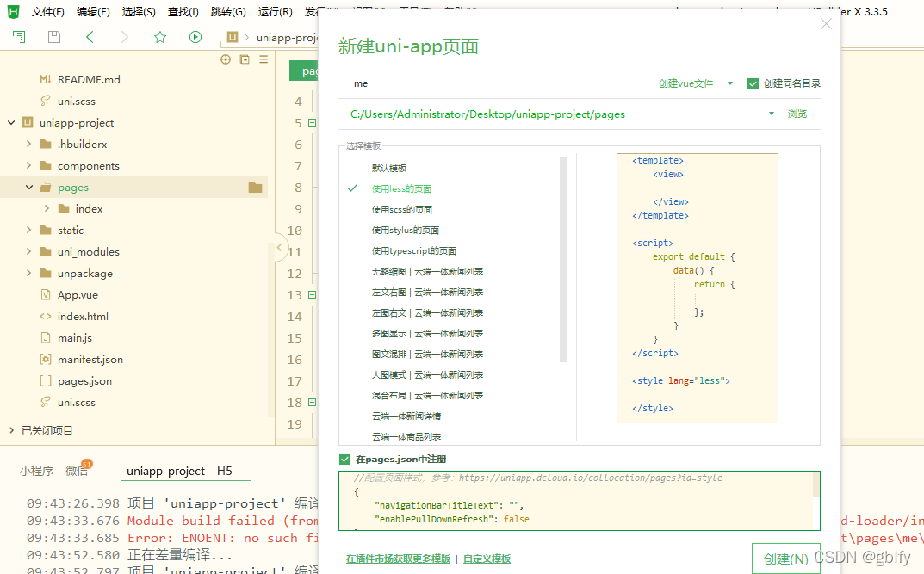Image resolution: width=924 pixels, height=574 pixels.
Task: Expand the unpackage folder
Action: [28, 273]
